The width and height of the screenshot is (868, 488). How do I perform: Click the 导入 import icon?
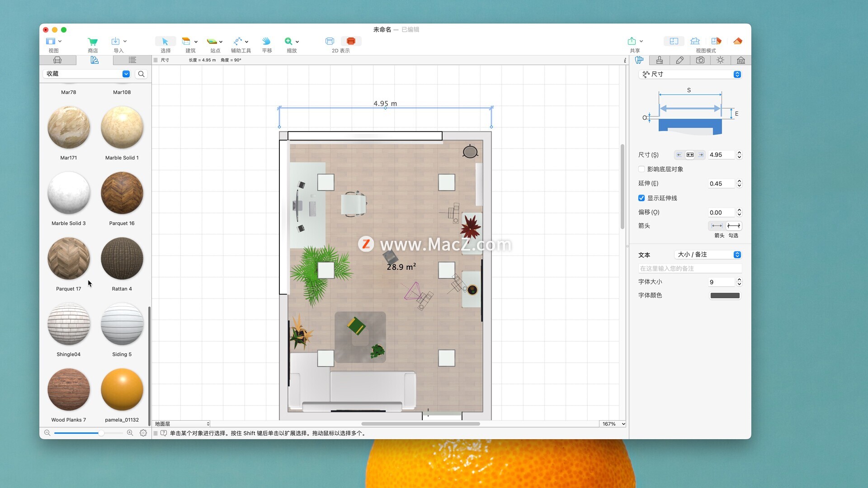pos(115,41)
